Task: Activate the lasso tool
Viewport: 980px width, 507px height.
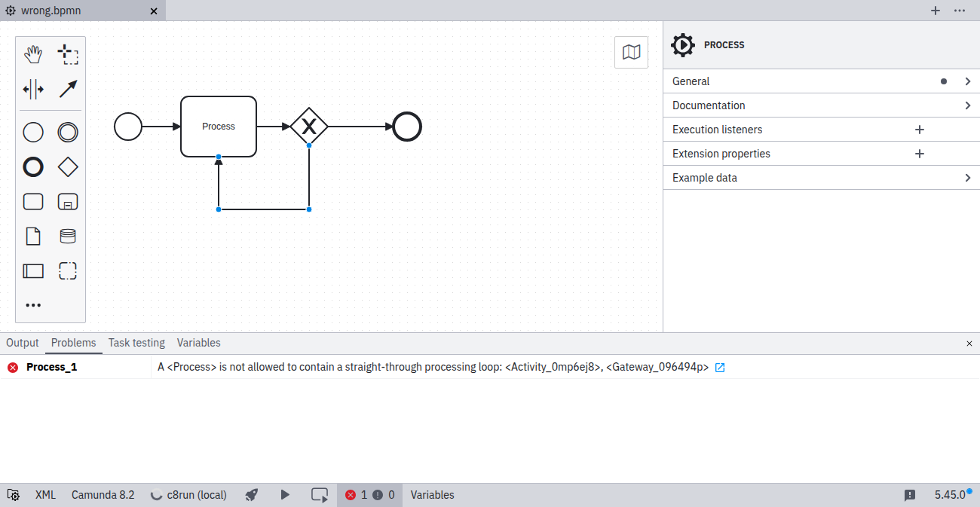Action: click(x=68, y=53)
